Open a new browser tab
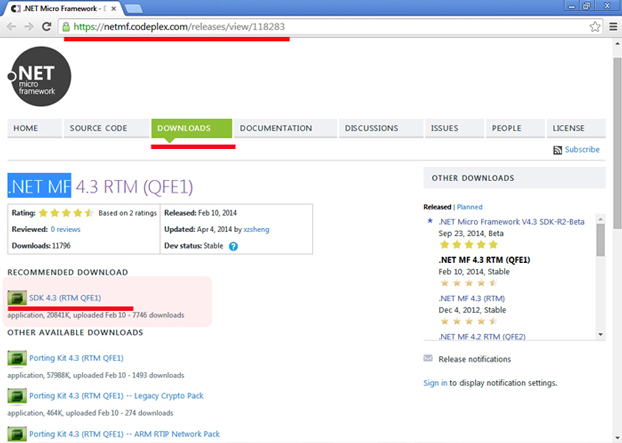The width and height of the screenshot is (622, 443). [x=134, y=9]
